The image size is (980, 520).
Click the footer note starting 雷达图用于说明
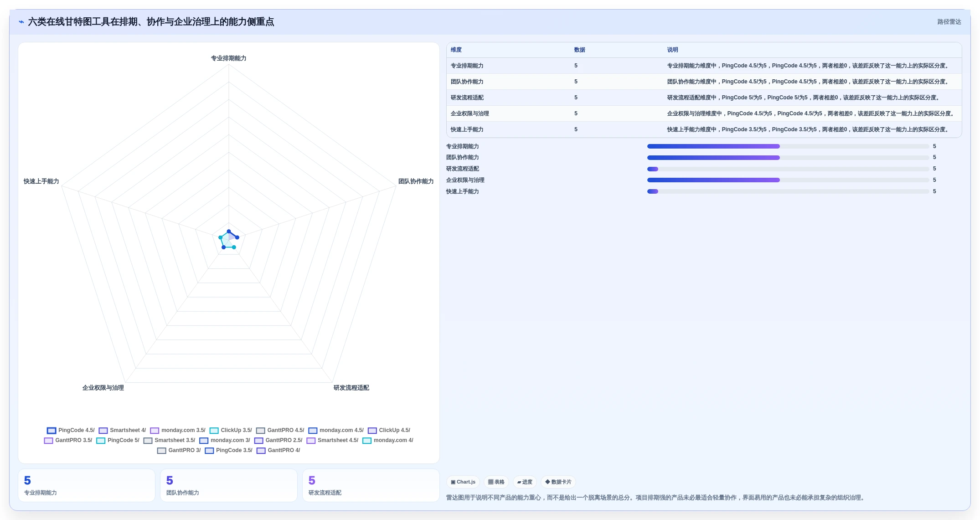[x=656, y=498]
